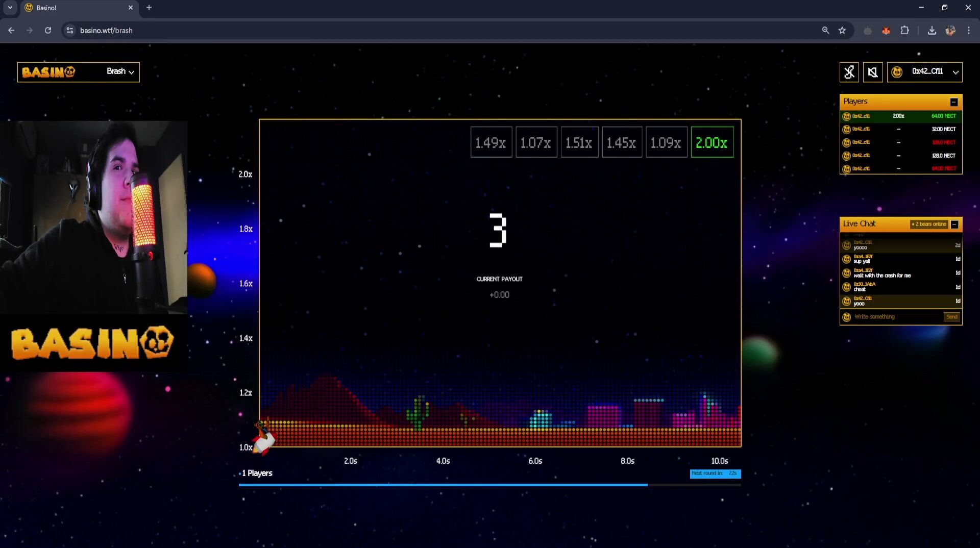Click the 2 bears online badge
The image size is (980, 548).
pyautogui.click(x=929, y=224)
